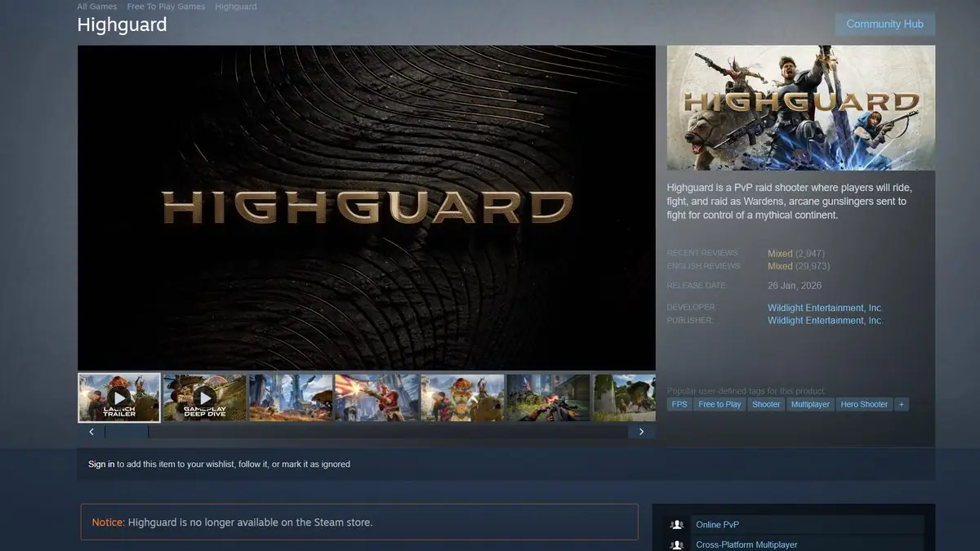This screenshot has width=980, height=551.
Task: Click the Online PvP feature row
Action: 717,525
